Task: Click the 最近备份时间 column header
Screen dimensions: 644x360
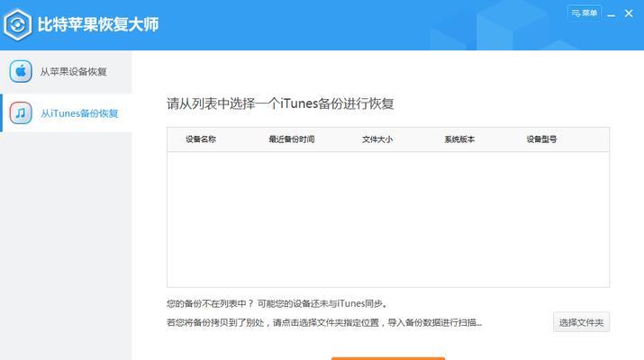Action: (292, 139)
